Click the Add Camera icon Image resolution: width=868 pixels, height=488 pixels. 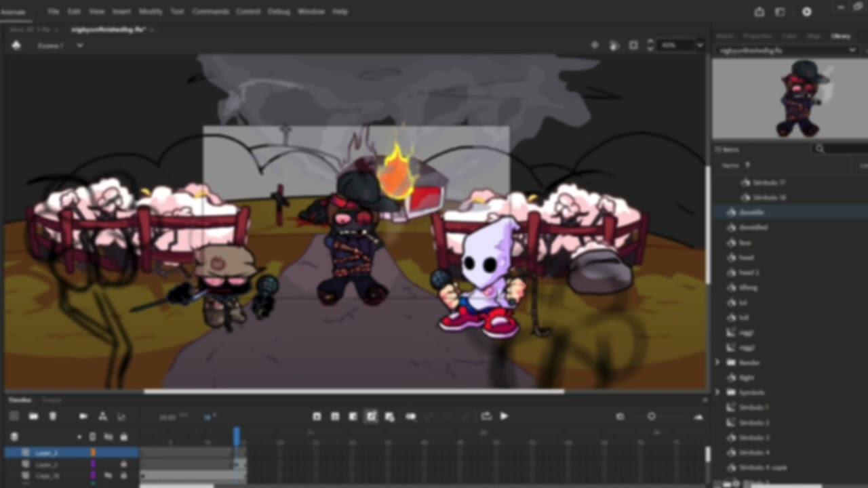(x=83, y=416)
